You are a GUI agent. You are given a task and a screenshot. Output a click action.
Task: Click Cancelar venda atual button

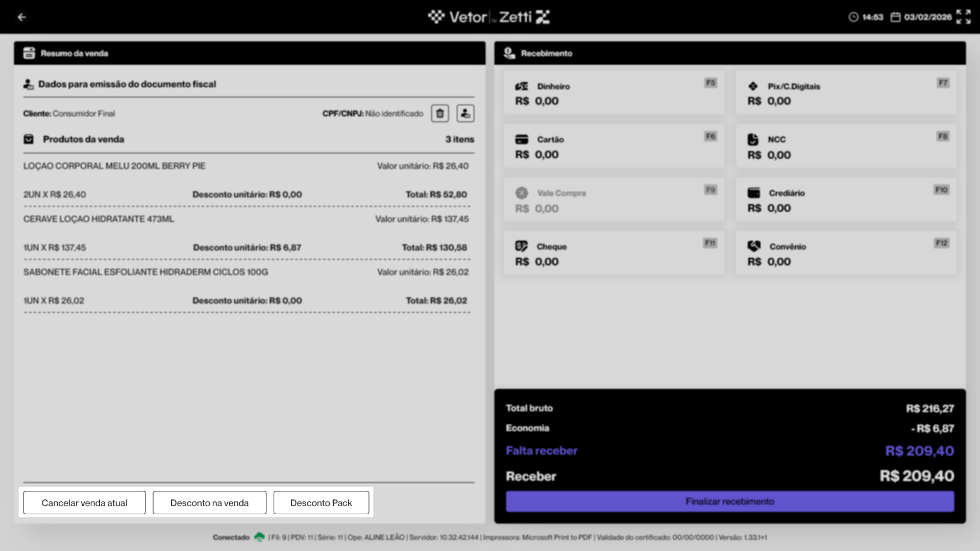coord(84,503)
